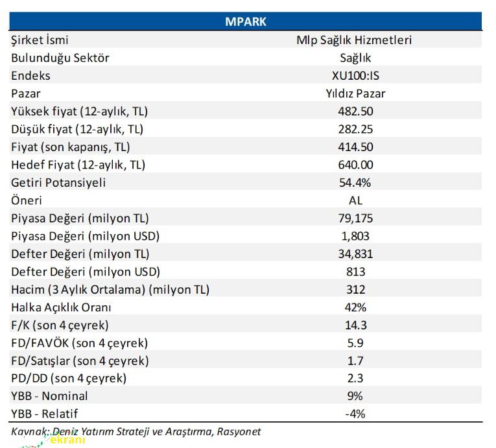Click the MPARK table header

[246, 21]
